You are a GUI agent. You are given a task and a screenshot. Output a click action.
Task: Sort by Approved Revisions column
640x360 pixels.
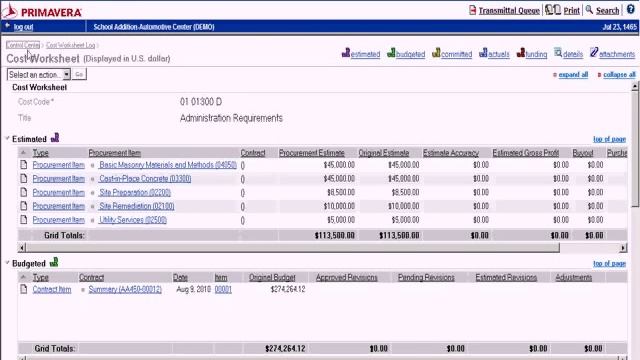point(346,278)
